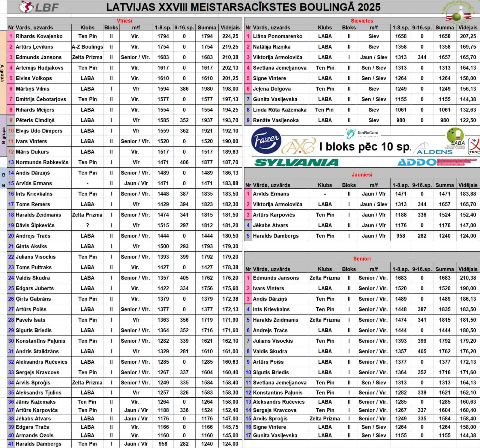Click Julians Visockis sum 1792 in men's table
The image size is (480, 448).
click(x=207, y=257)
